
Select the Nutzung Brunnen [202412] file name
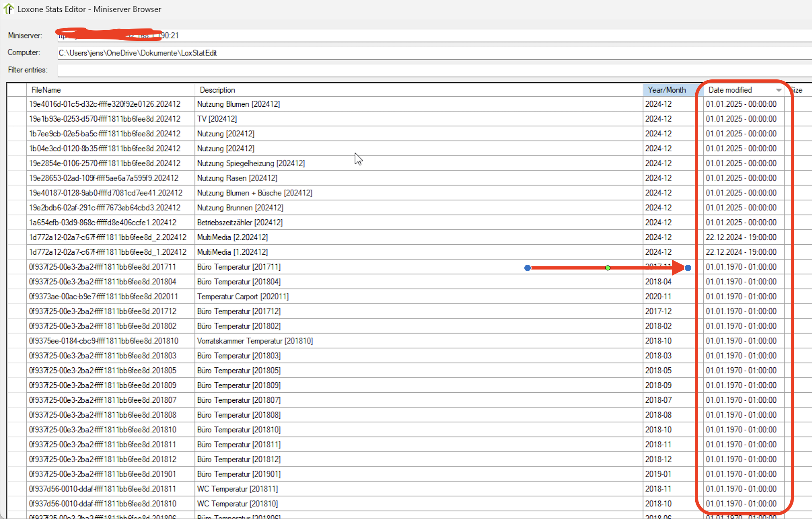tap(104, 208)
